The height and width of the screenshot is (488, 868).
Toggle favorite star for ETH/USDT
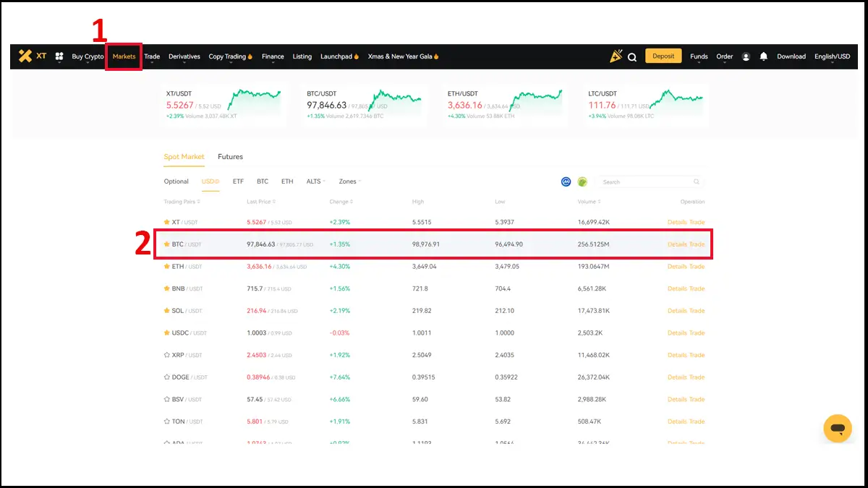pos(167,266)
